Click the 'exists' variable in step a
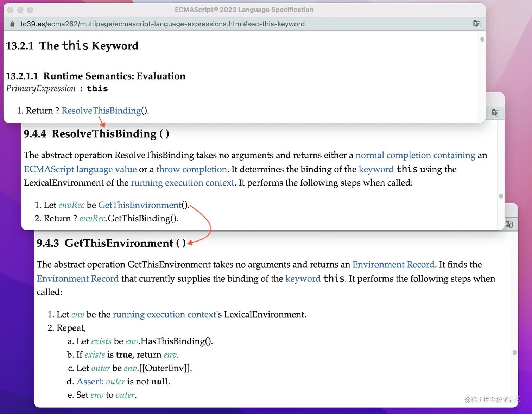This screenshot has width=532, height=414. pos(101,341)
